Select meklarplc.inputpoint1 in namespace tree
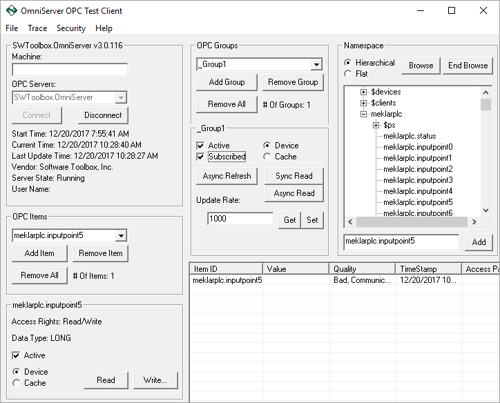 pos(418,158)
